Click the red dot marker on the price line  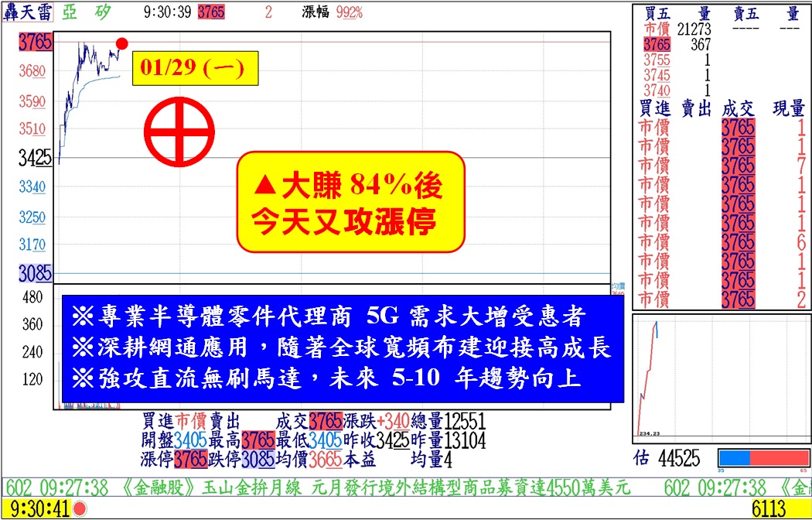121,43
